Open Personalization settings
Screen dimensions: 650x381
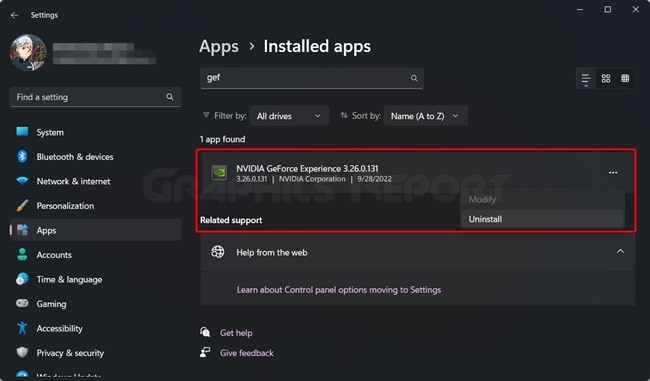click(x=95, y=206)
